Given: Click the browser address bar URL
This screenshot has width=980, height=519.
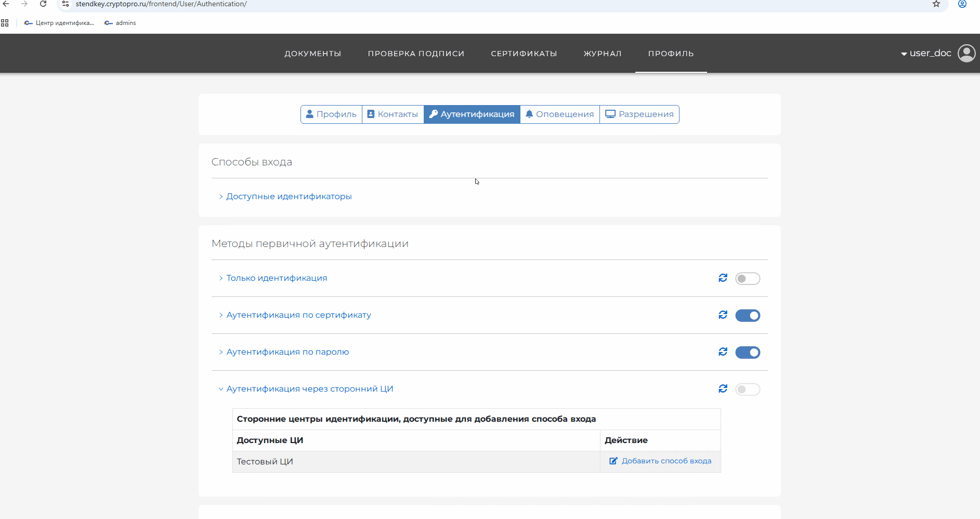Looking at the screenshot, I should pyautogui.click(x=161, y=4).
